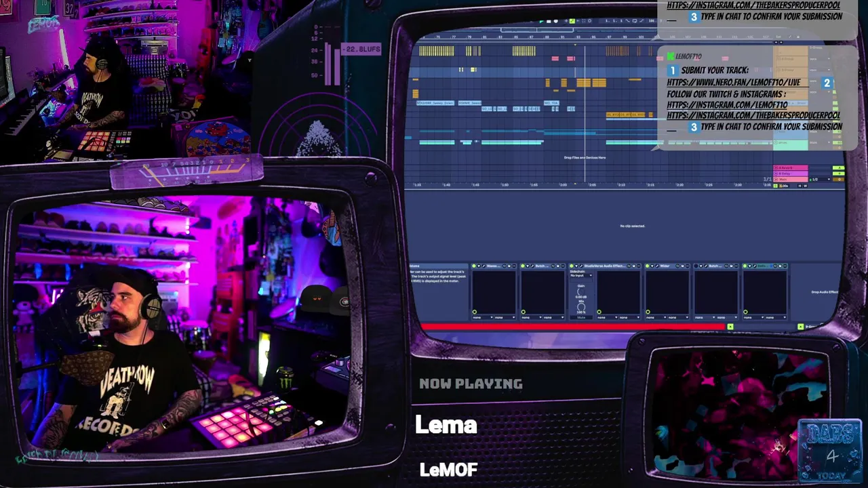Click the H track height button

(800, 186)
